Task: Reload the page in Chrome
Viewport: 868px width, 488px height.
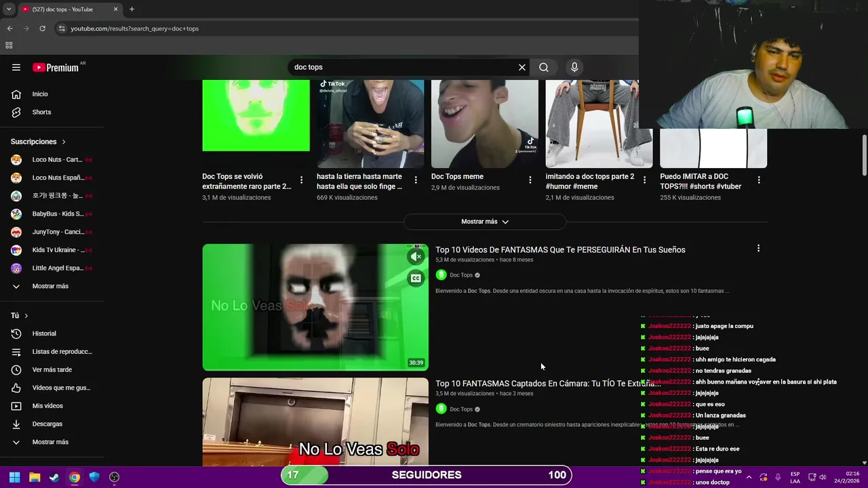Action: [42, 28]
